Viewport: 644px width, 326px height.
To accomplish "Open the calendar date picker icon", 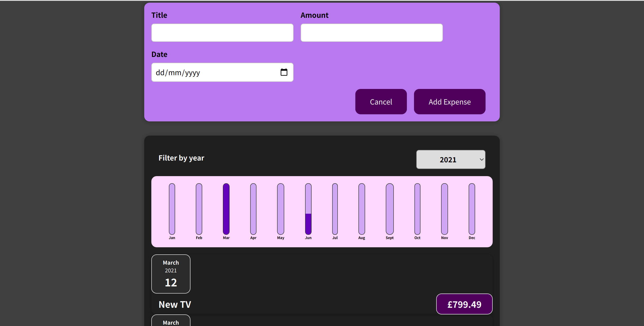I will 284,72.
